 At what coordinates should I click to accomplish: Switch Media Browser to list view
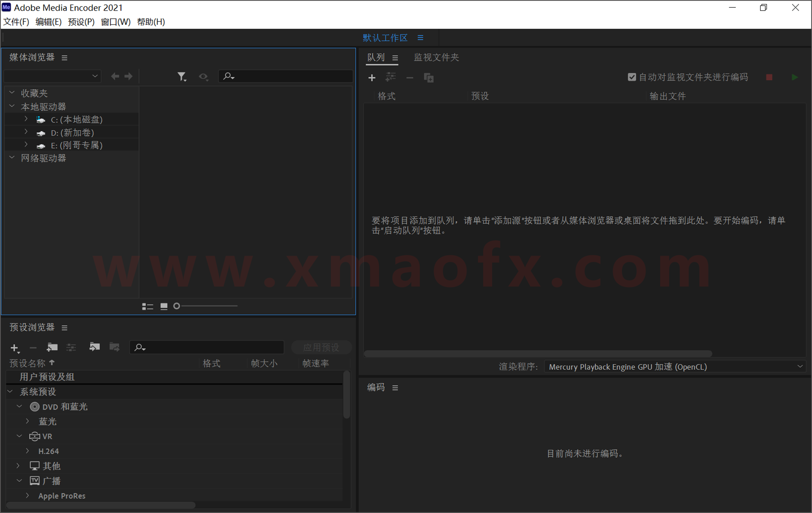[148, 306]
